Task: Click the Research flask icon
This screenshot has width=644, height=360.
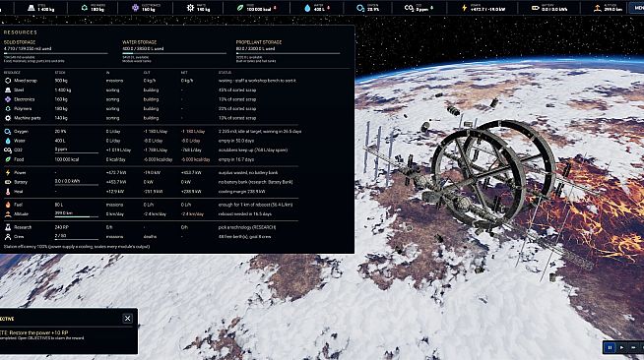Action: pos(8,227)
